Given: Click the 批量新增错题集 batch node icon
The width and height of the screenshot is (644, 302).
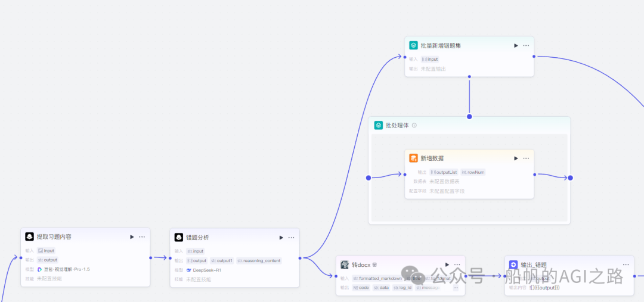Looking at the screenshot, I should pyautogui.click(x=413, y=45).
